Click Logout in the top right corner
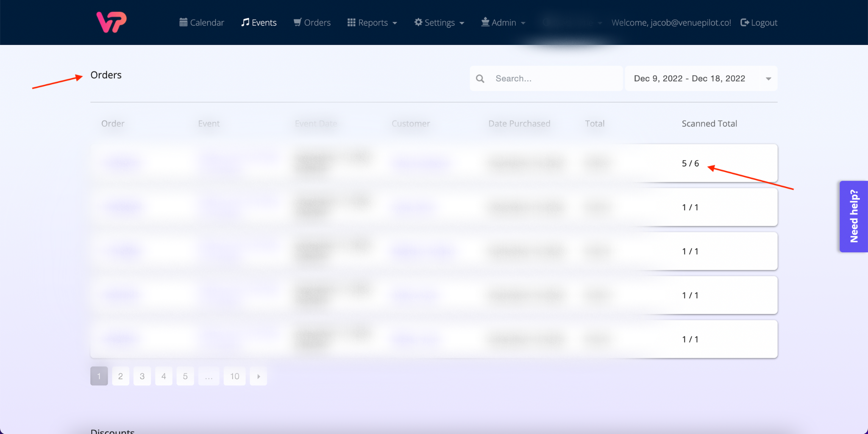868x434 pixels. click(763, 22)
